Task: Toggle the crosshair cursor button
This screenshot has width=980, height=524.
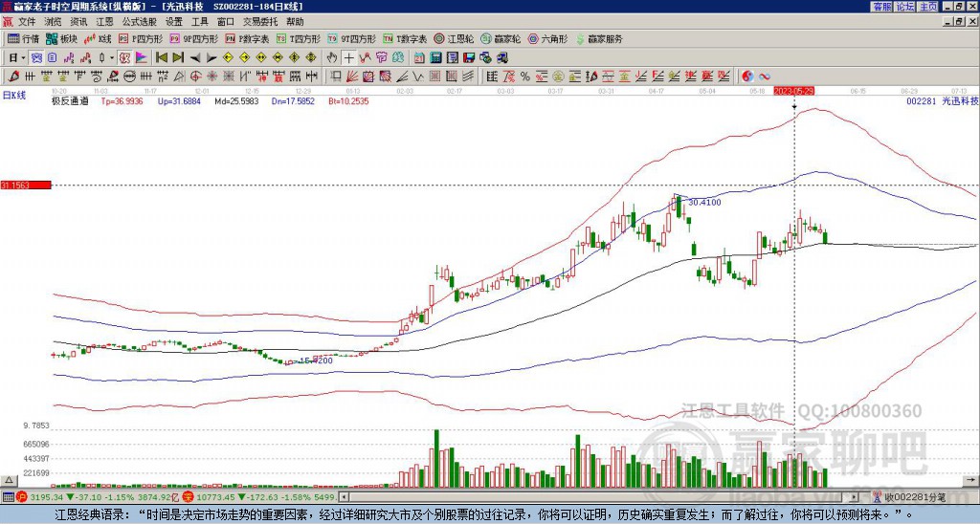Action: point(349,57)
